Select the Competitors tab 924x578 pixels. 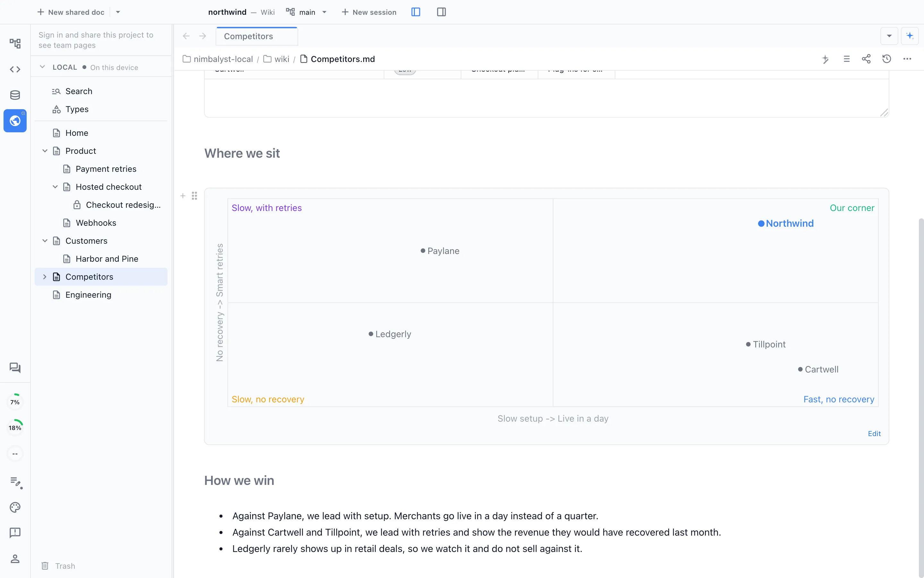pos(257,36)
